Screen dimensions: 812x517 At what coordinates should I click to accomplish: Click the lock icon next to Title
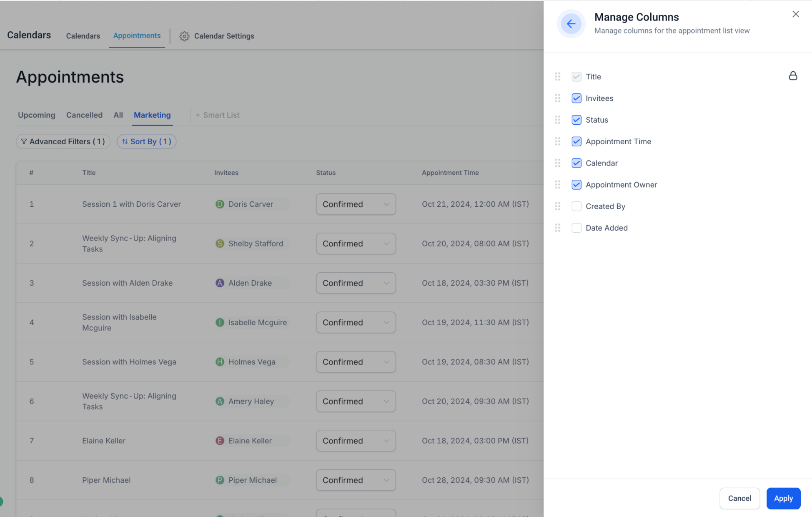tap(793, 76)
